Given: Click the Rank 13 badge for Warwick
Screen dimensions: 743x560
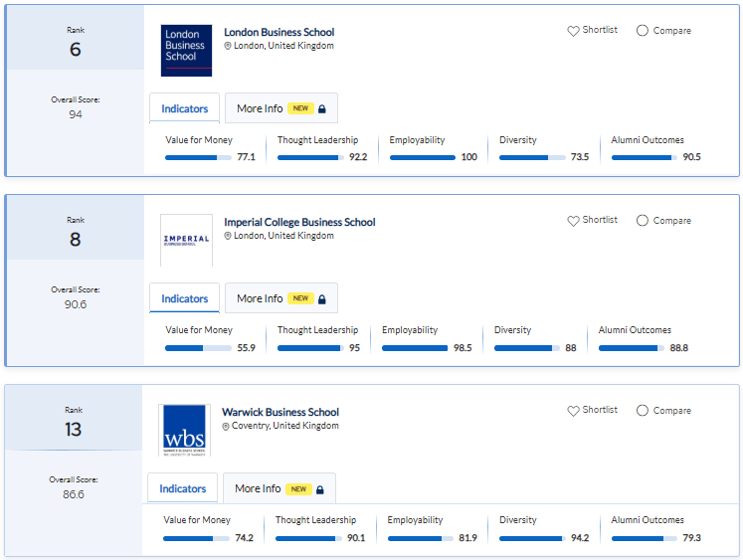Looking at the screenshot, I should (75, 423).
